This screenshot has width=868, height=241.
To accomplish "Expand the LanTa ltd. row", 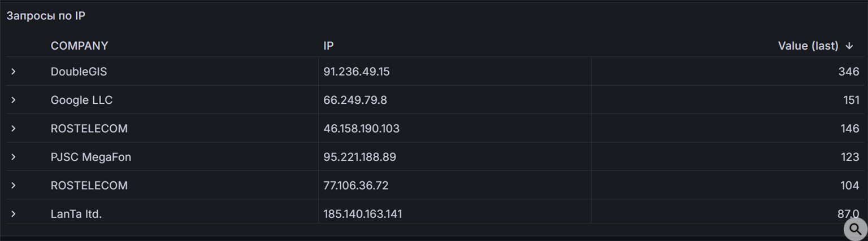I will click(x=14, y=214).
